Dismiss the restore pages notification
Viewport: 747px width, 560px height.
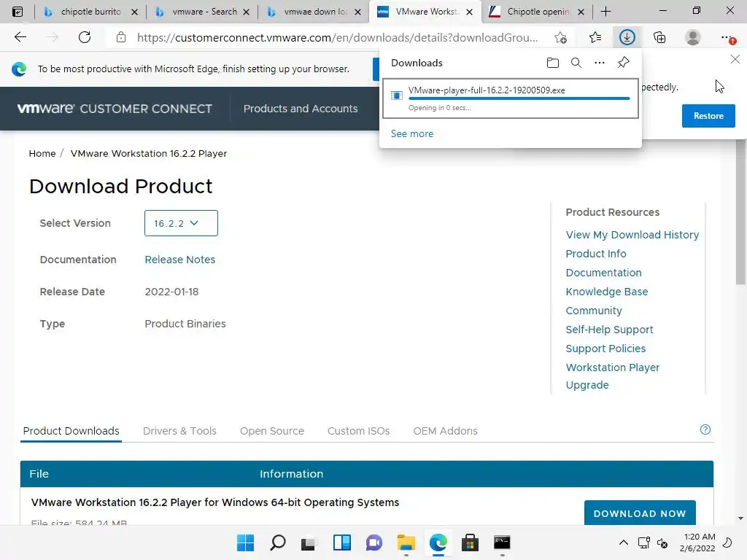coord(735,59)
